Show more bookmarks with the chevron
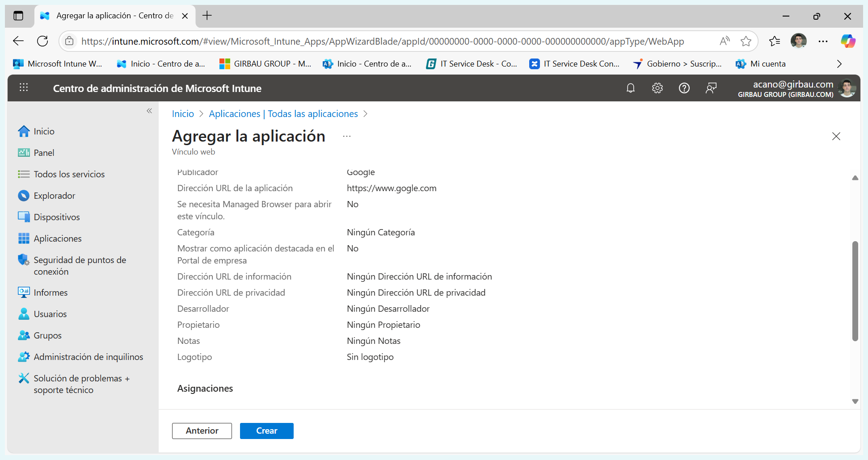The height and width of the screenshot is (460, 868). point(839,64)
